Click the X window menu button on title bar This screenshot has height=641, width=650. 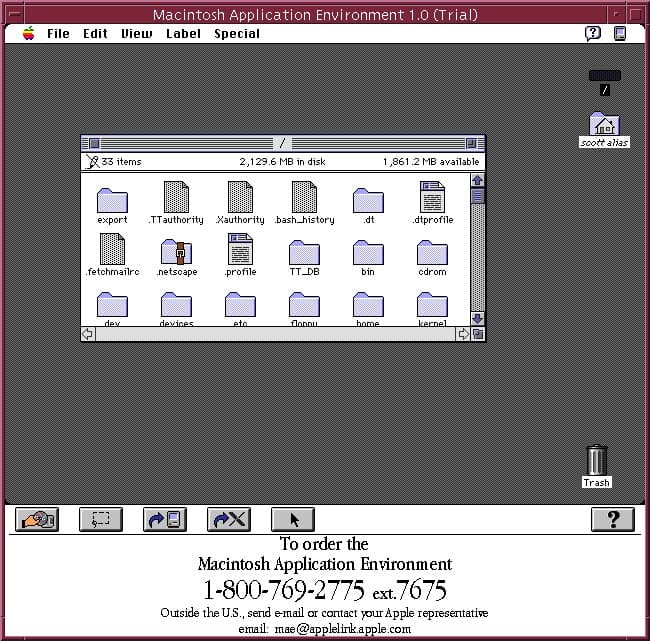[x=14, y=14]
